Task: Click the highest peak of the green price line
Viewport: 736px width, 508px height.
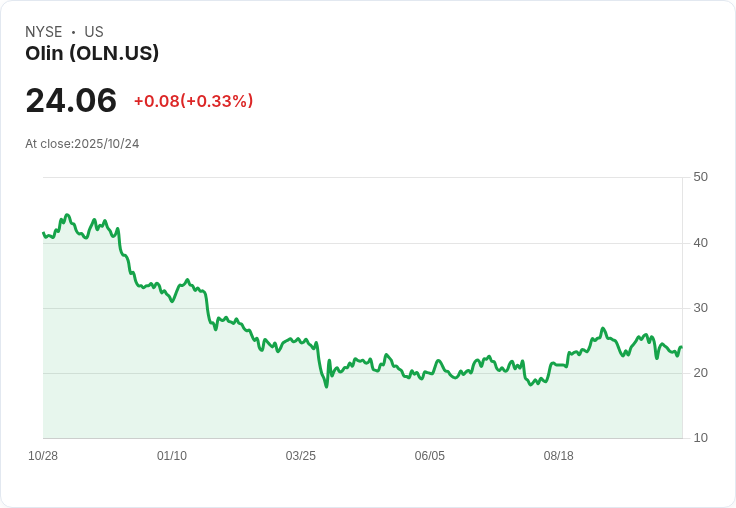Action: [x=67, y=215]
